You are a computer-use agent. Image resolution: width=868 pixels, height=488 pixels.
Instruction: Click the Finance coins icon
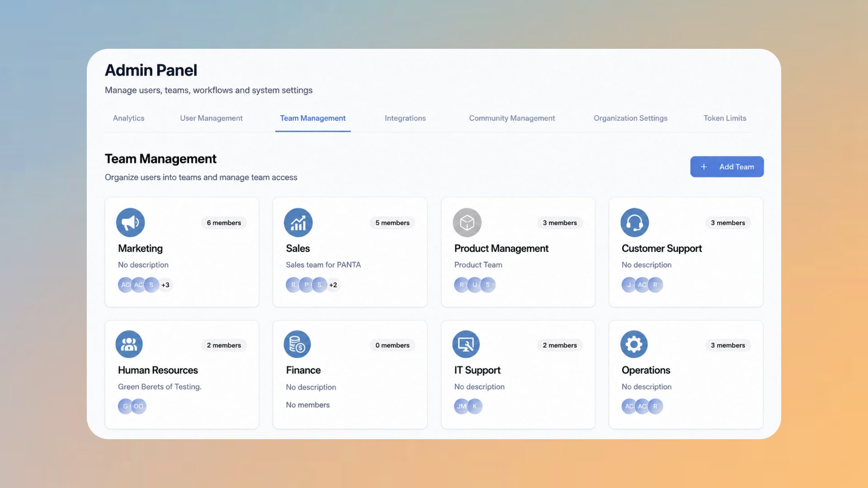tap(297, 344)
